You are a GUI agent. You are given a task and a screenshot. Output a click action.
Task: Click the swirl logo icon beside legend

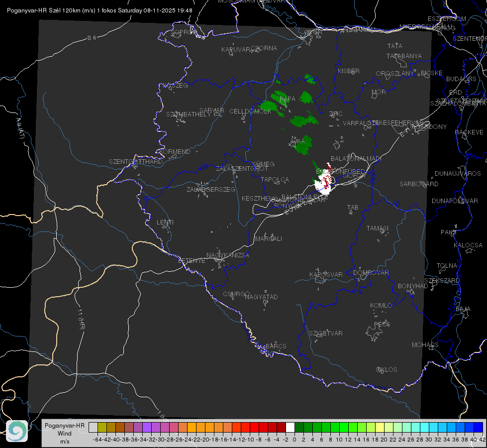click(x=17, y=431)
